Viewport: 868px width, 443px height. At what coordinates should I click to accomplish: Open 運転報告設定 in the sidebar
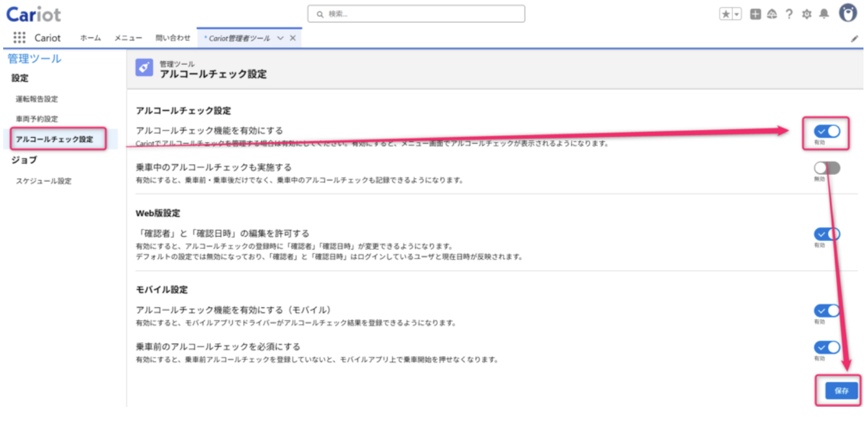click(37, 99)
